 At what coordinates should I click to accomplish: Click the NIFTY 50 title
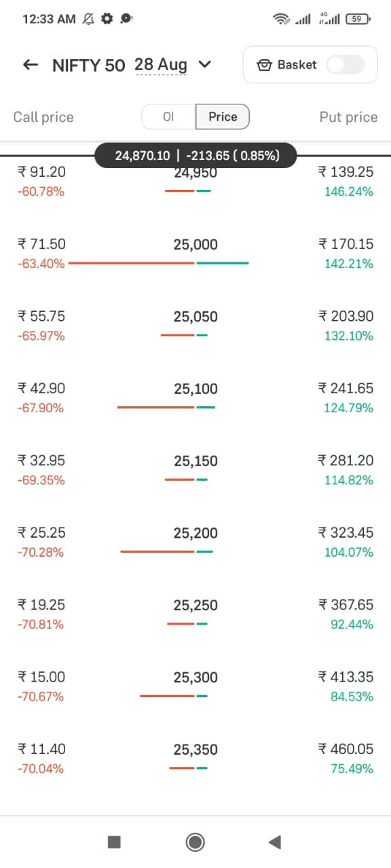pos(88,65)
